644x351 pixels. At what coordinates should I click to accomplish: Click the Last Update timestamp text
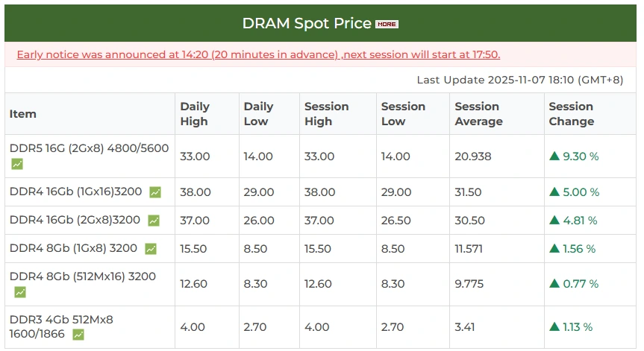520,80
